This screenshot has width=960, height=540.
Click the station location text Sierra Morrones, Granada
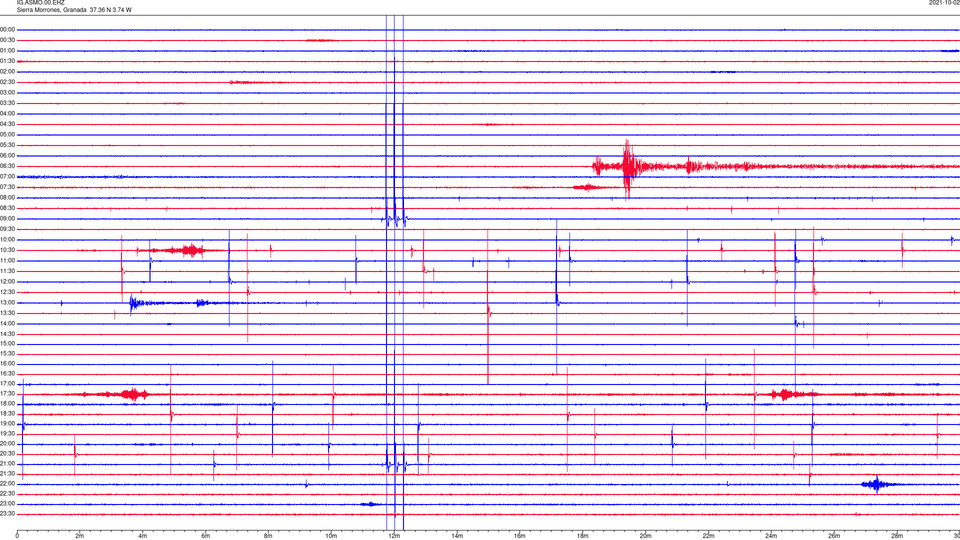(51, 10)
